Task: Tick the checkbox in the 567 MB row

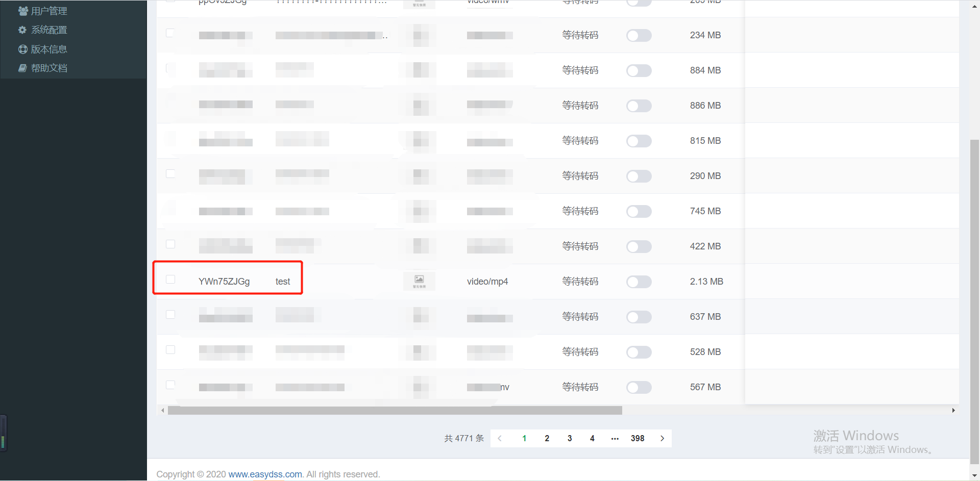Action: click(170, 385)
